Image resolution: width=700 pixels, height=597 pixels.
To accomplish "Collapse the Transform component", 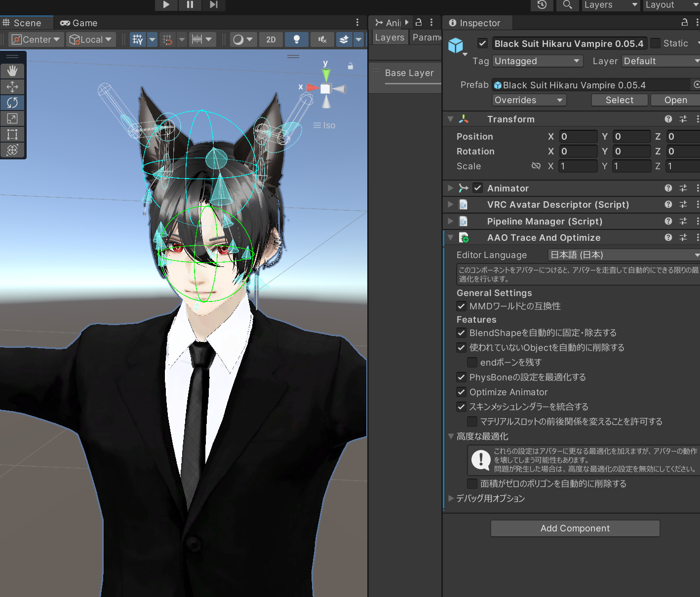I will (x=450, y=118).
